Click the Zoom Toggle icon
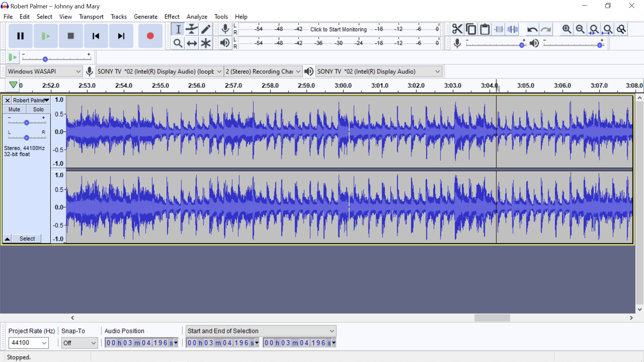This screenshot has height=362, width=644. pyautogui.click(x=622, y=29)
